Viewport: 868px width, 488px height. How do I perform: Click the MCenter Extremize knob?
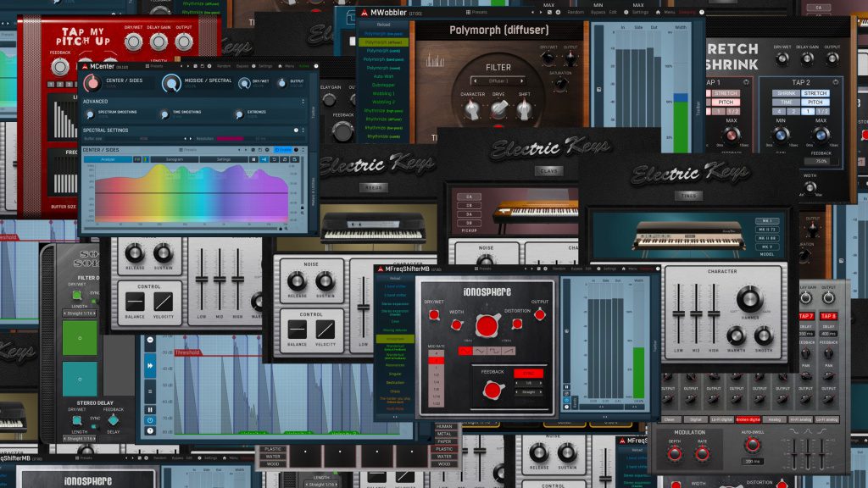pos(238,114)
